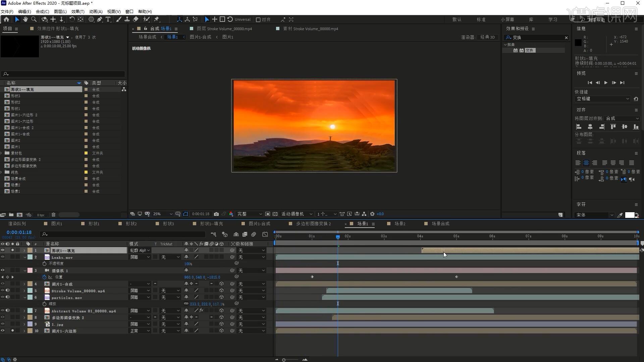The height and width of the screenshot is (362, 644).
Task: Toggle visibility of 1.jpg layer
Action: pos(3,324)
